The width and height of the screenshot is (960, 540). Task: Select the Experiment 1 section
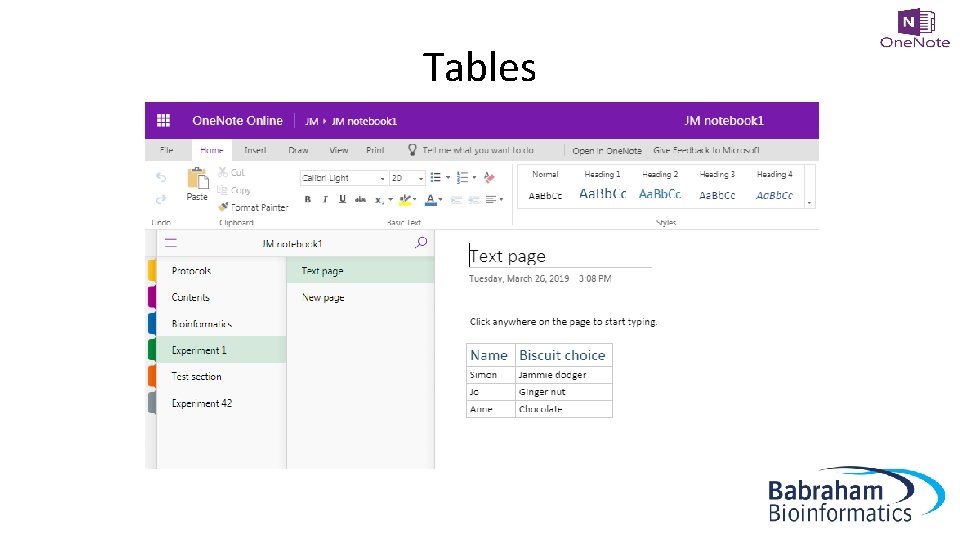pos(221,350)
